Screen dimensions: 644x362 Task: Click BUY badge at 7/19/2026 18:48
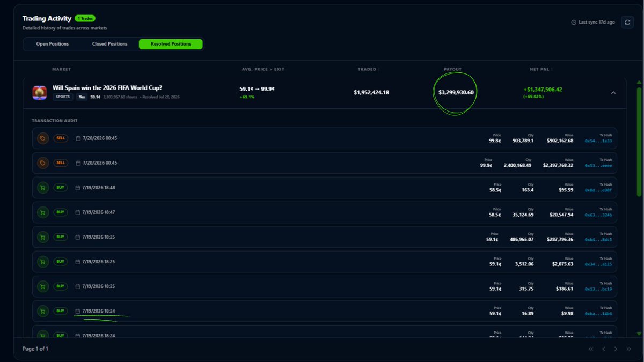point(60,188)
